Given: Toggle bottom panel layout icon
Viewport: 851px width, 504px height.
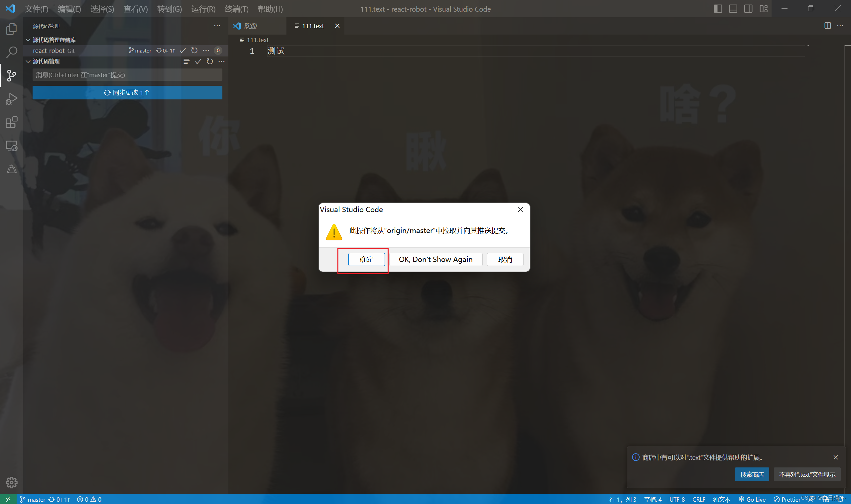Looking at the screenshot, I should 733,9.
